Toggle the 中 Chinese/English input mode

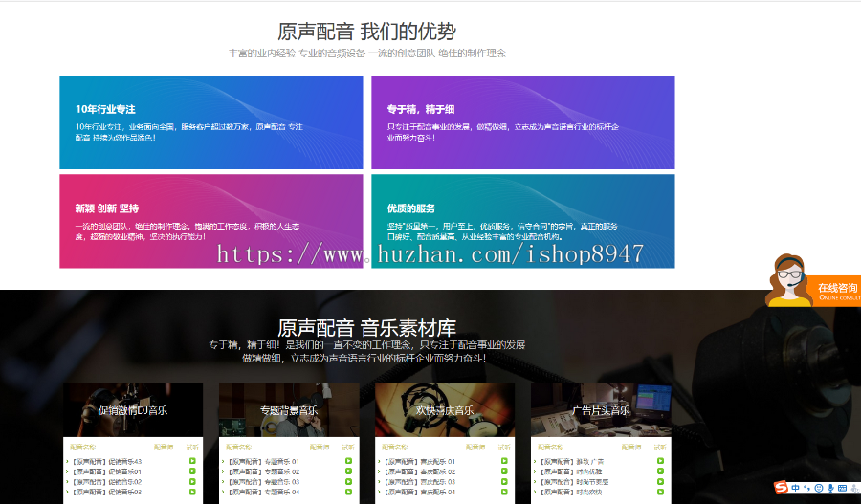796,488
